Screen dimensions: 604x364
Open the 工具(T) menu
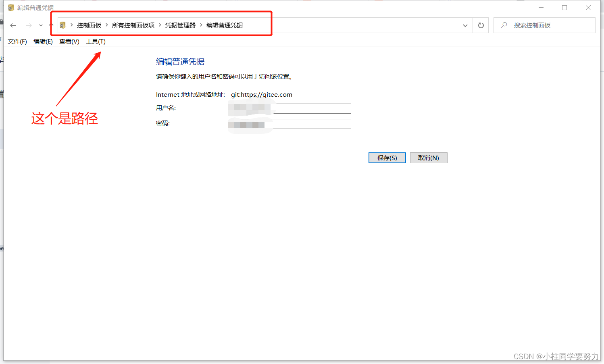96,42
